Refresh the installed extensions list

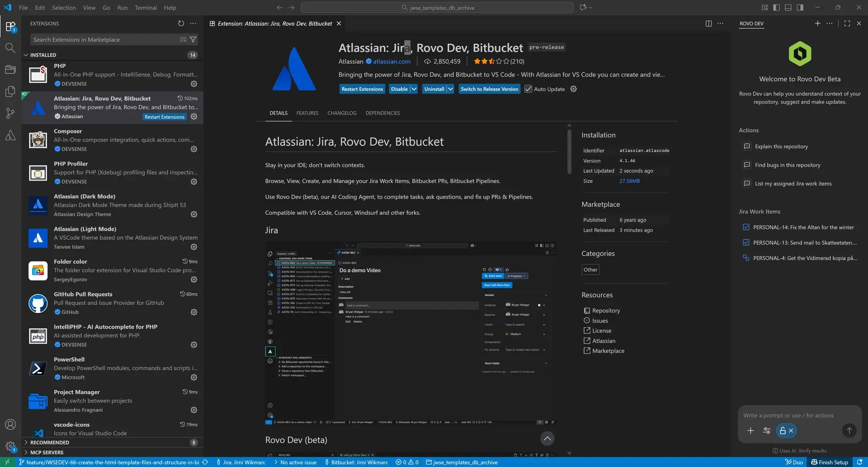[x=181, y=23]
